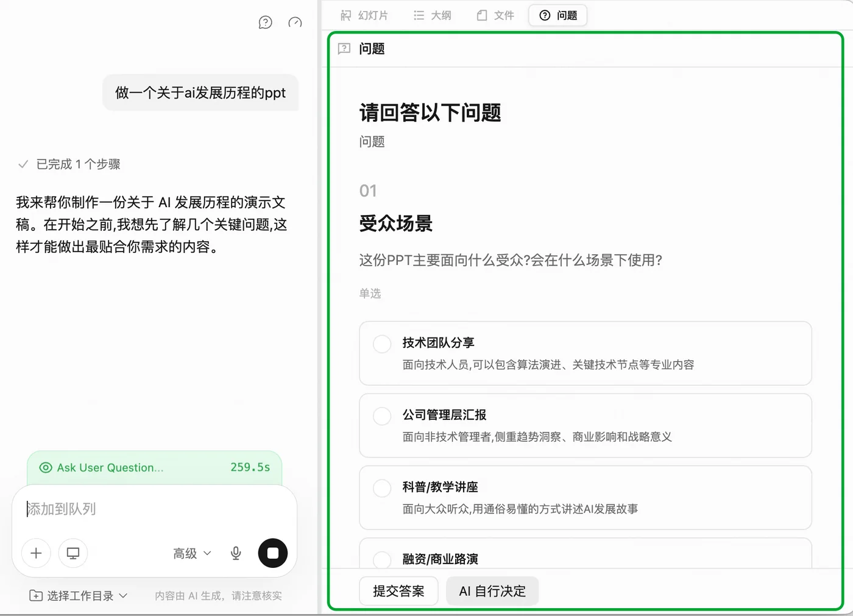This screenshot has height=616, width=853.
Task: Click the speed gauge icon
Action: (x=295, y=23)
